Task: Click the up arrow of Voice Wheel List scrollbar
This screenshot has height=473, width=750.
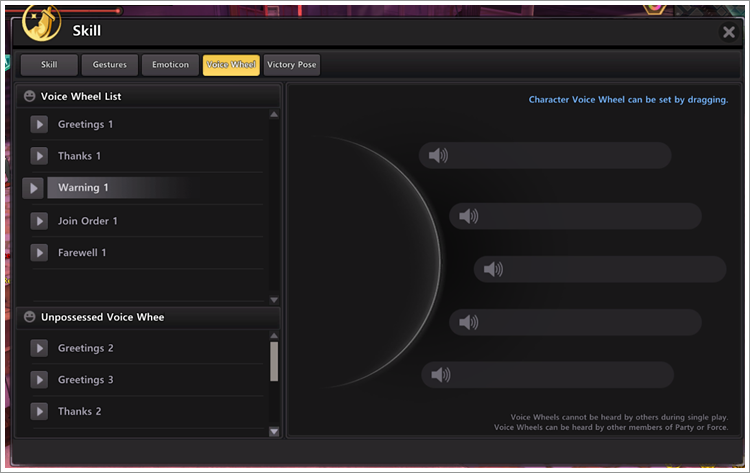Action: point(274,114)
